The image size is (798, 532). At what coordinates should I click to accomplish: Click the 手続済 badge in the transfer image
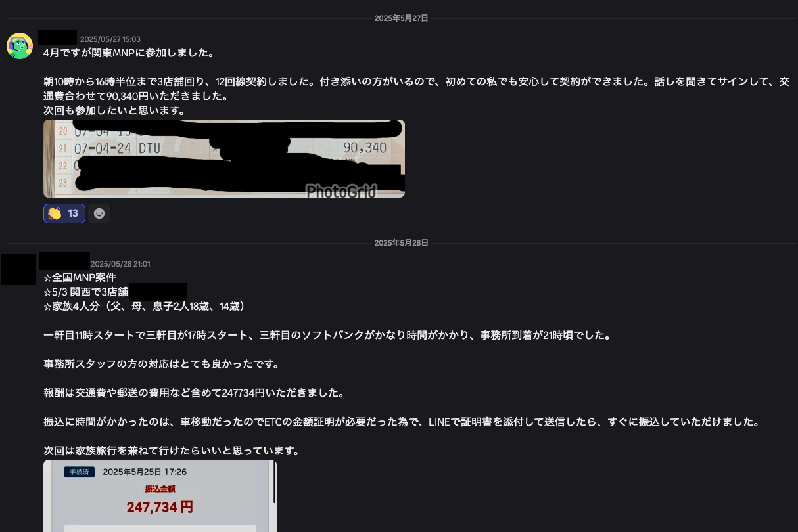click(x=80, y=472)
